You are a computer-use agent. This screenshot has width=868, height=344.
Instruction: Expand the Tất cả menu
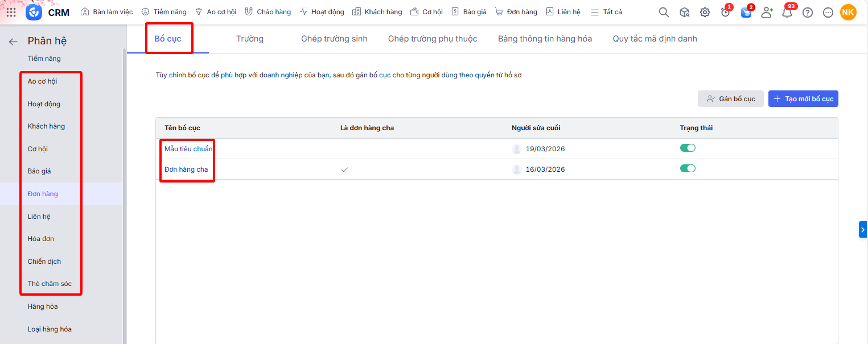pyautogui.click(x=606, y=12)
